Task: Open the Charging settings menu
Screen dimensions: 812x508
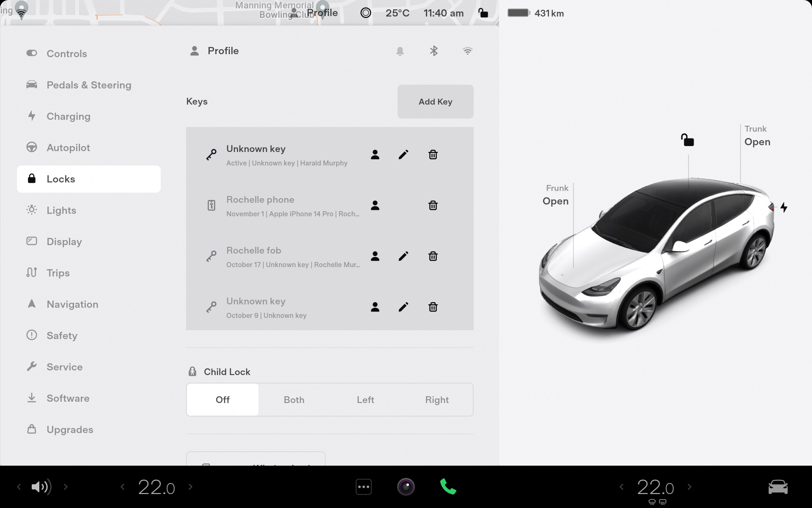Action: pyautogui.click(x=68, y=116)
